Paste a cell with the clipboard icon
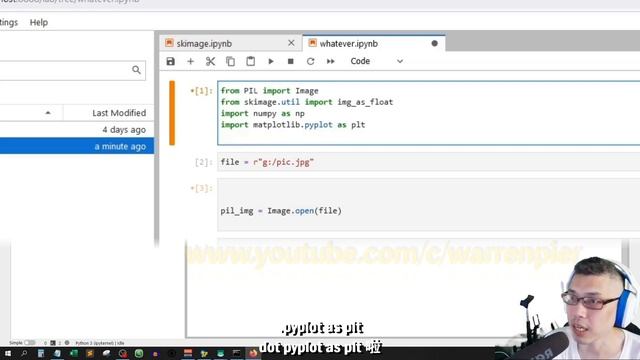Screen dimensions: 640x360 250,61
